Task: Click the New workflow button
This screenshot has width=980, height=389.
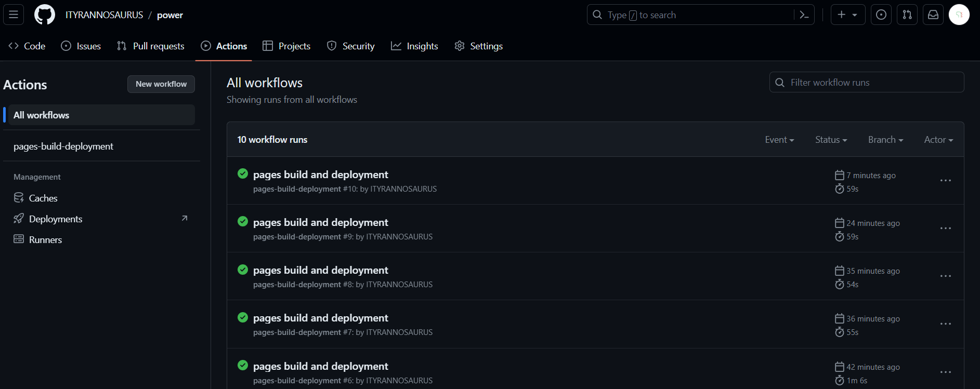Action: point(161,84)
